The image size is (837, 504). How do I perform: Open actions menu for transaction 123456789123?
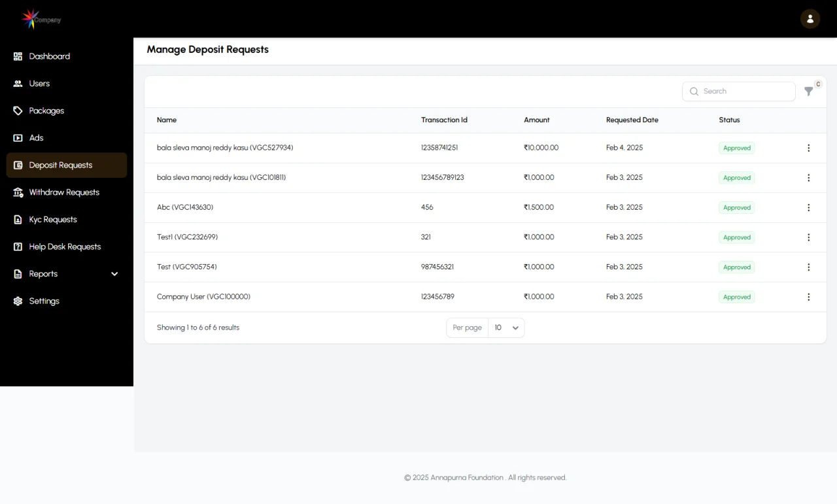808,178
